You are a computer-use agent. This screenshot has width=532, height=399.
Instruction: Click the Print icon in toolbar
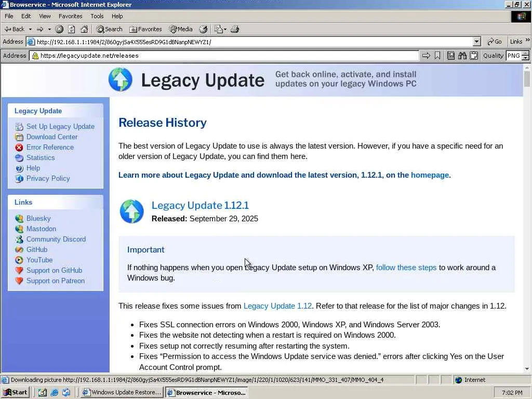click(x=235, y=29)
